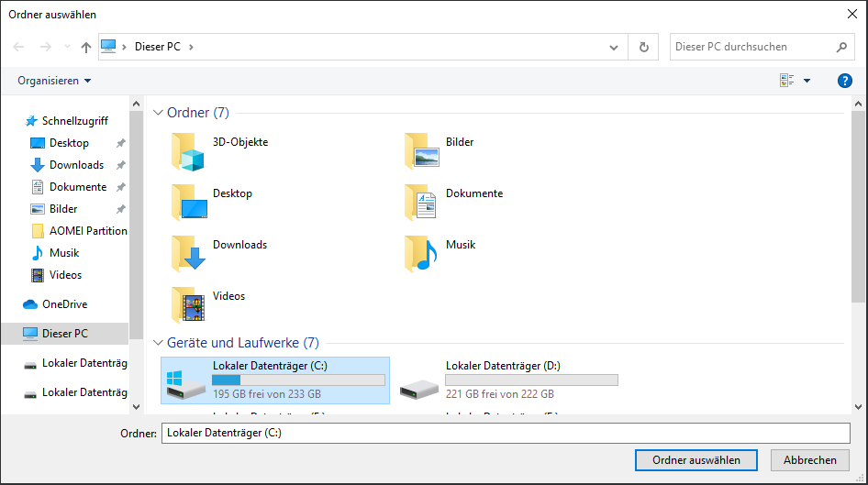This screenshot has height=485, width=868.
Task: Select the Downloads folder icon in main pane
Action: point(188,253)
